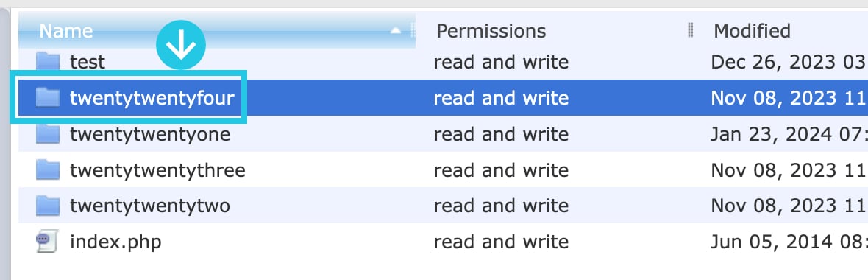
Task: Select the twentytwentythree folder icon
Action: coord(48,169)
